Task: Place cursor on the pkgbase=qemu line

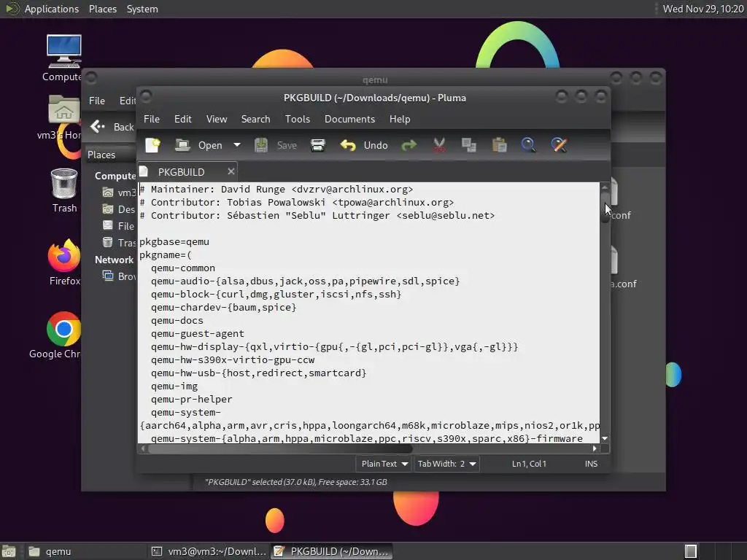Action: [x=174, y=242]
